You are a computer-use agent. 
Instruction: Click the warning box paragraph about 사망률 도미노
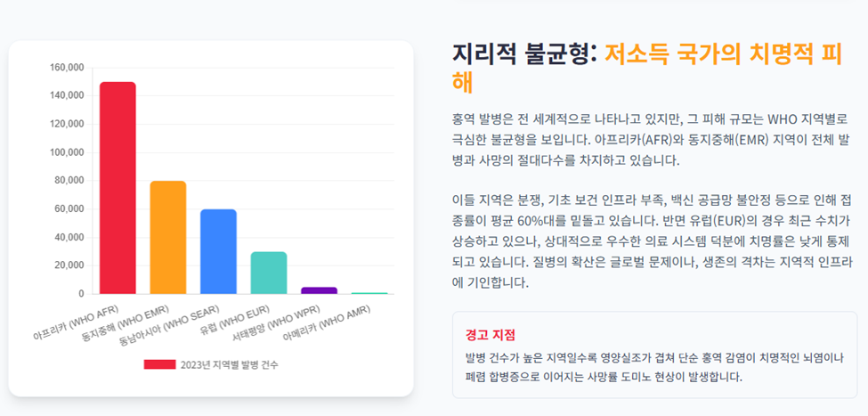coord(655,367)
